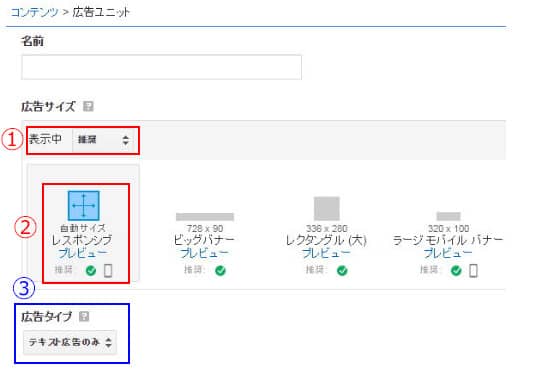
Task: Select the 320 x 100 mobile banner thumbnail
Action: click(448, 216)
